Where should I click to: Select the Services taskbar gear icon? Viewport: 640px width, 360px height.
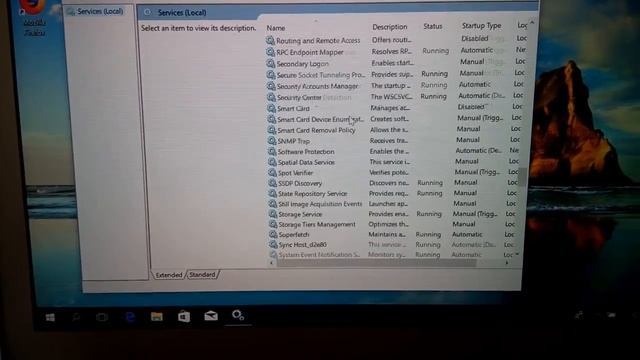click(238, 315)
